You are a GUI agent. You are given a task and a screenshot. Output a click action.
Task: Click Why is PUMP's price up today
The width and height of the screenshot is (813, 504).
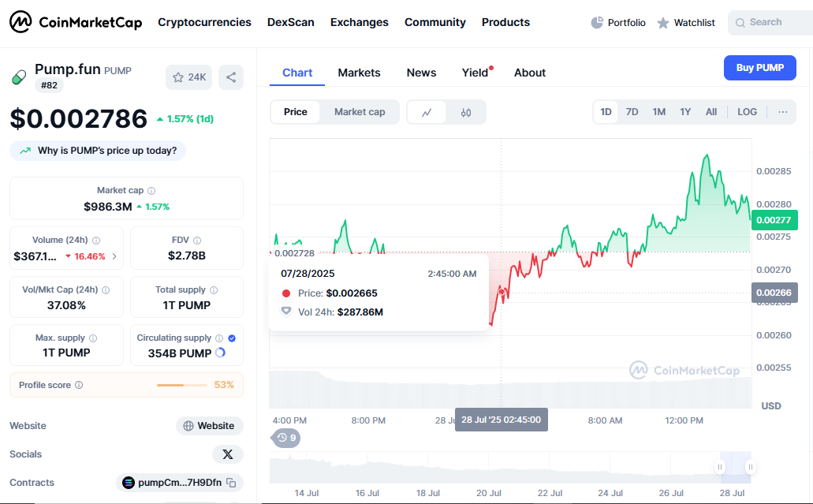[x=98, y=151]
